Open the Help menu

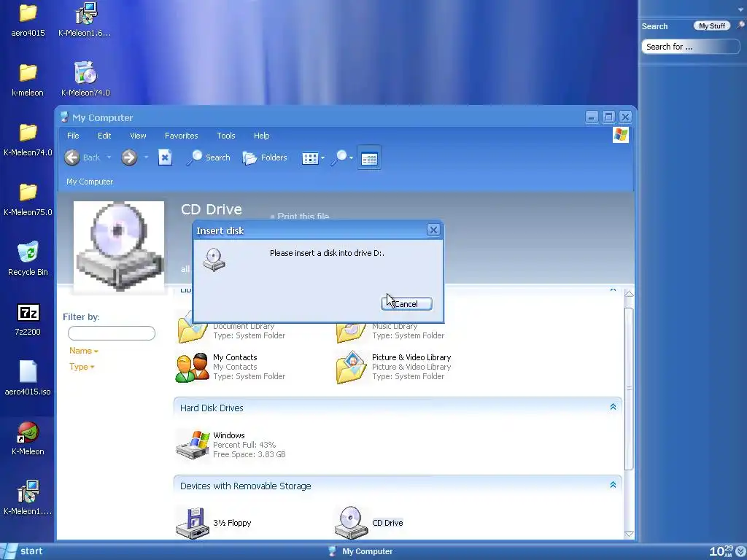point(262,136)
